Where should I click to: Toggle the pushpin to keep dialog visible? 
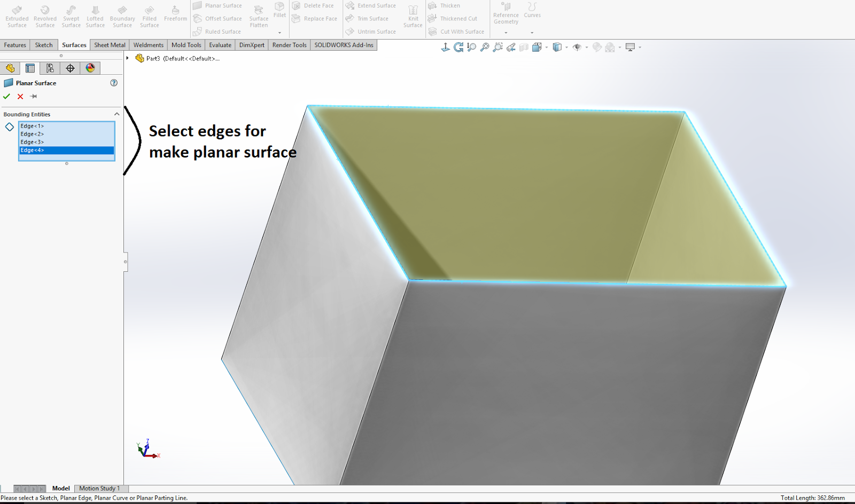[33, 97]
